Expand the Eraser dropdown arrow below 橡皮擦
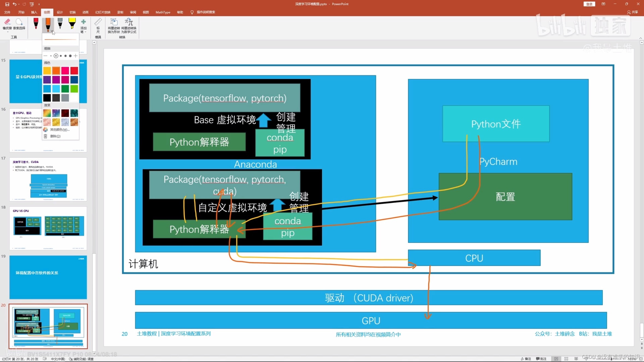This screenshot has width=644, height=362. (7, 32)
